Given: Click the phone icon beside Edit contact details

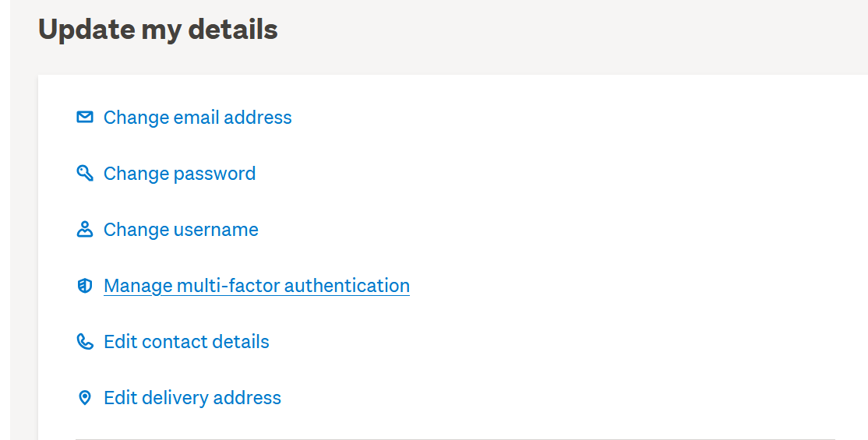Looking at the screenshot, I should pos(85,342).
